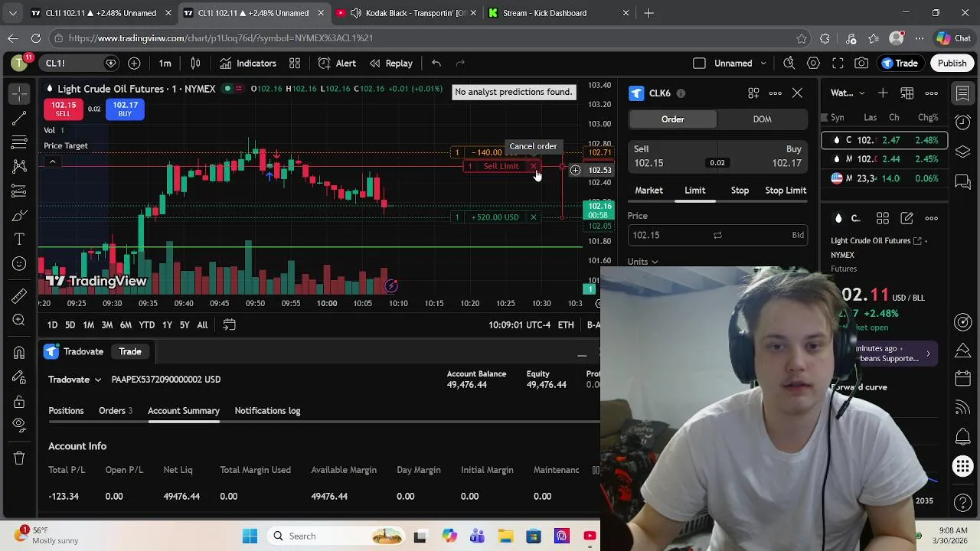The height and width of the screenshot is (551, 980).
Task: Collapse the indicator legend chevron
Action: [52, 161]
